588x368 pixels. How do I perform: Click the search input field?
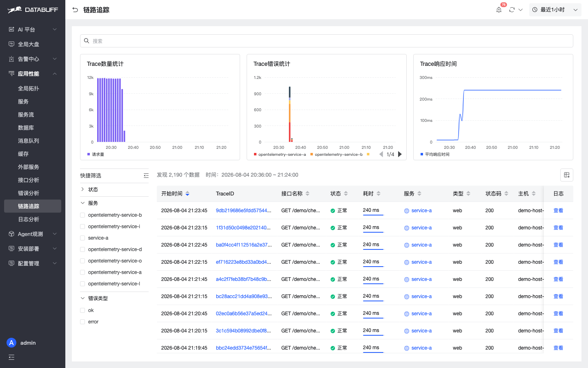(x=327, y=41)
